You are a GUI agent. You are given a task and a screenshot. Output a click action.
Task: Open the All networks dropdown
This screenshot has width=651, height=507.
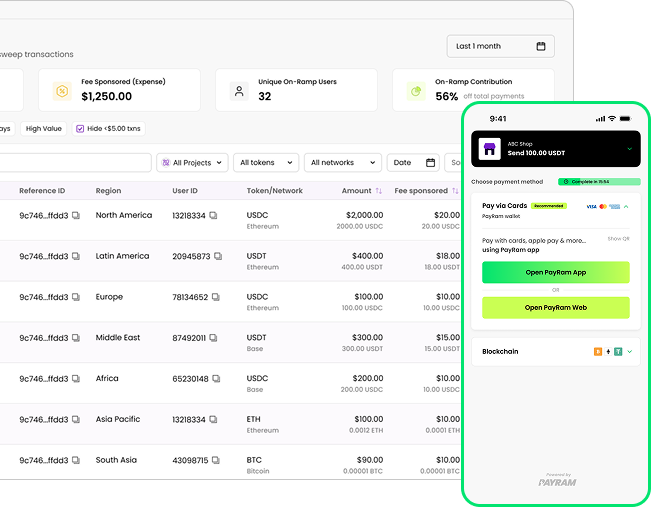click(343, 162)
